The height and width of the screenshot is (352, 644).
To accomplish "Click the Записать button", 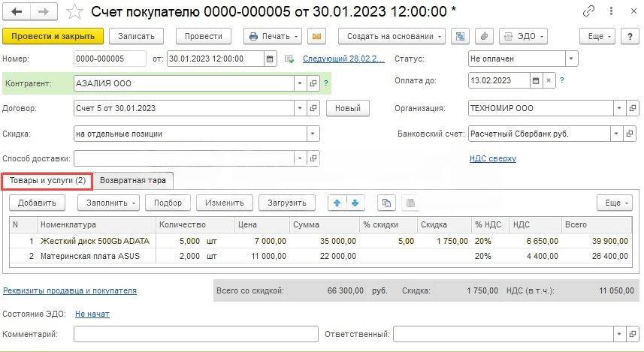I will 136,36.
